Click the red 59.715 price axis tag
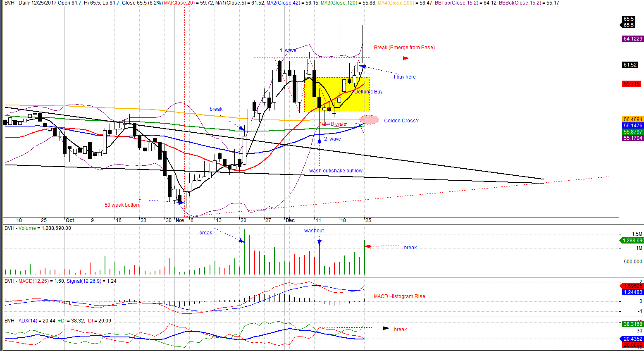The height and width of the screenshot is (351, 644). [x=632, y=84]
